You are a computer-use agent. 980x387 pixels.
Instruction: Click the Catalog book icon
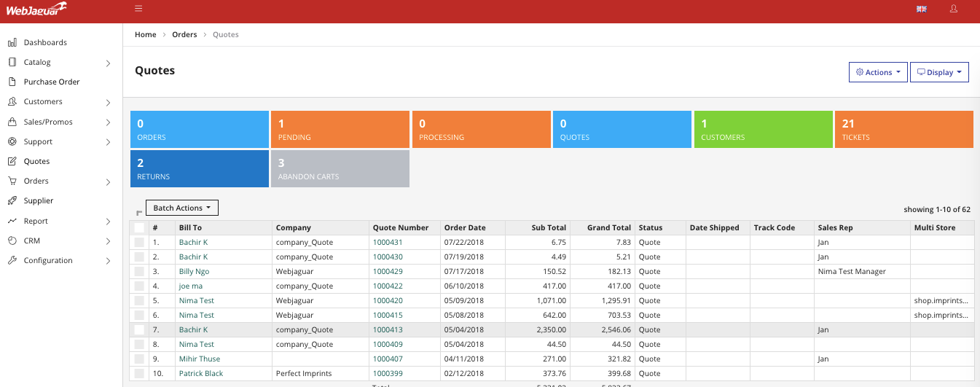tap(12, 62)
